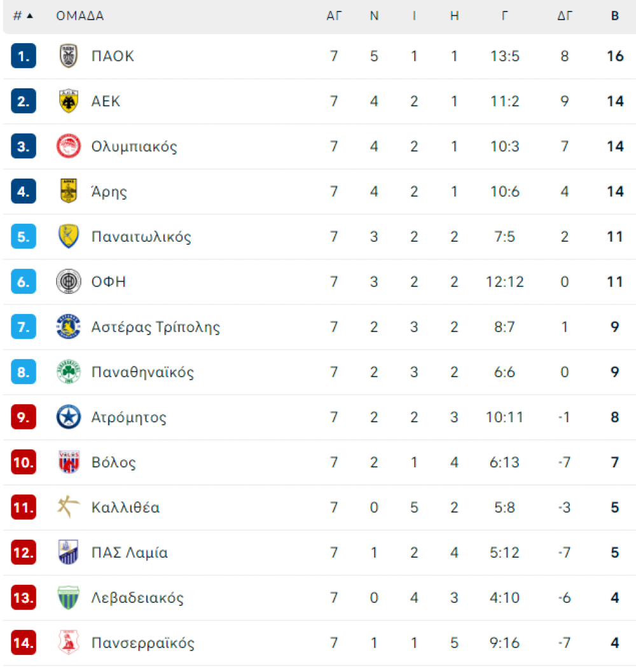Open the Πανσερραϊκός team link
The image size is (636, 672).
[x=143, y=643]
